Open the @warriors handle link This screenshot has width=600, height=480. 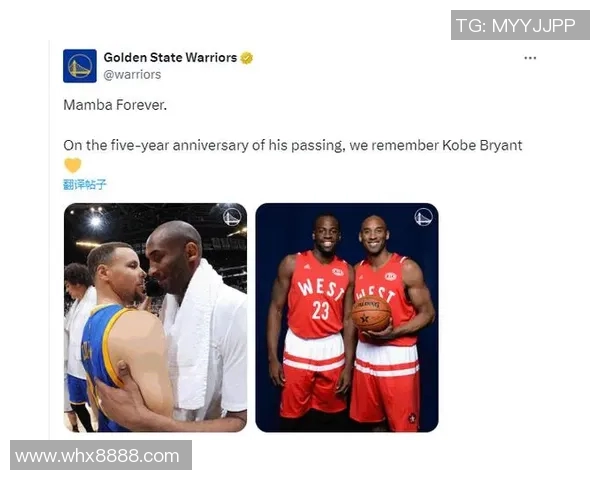coord(132,74)
